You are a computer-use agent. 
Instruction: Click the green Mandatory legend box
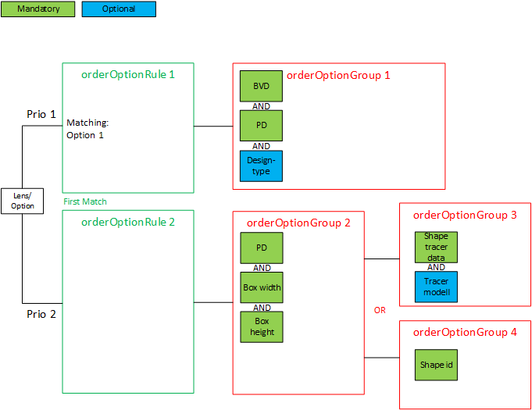pyautogui.click(x=38, y=9)
